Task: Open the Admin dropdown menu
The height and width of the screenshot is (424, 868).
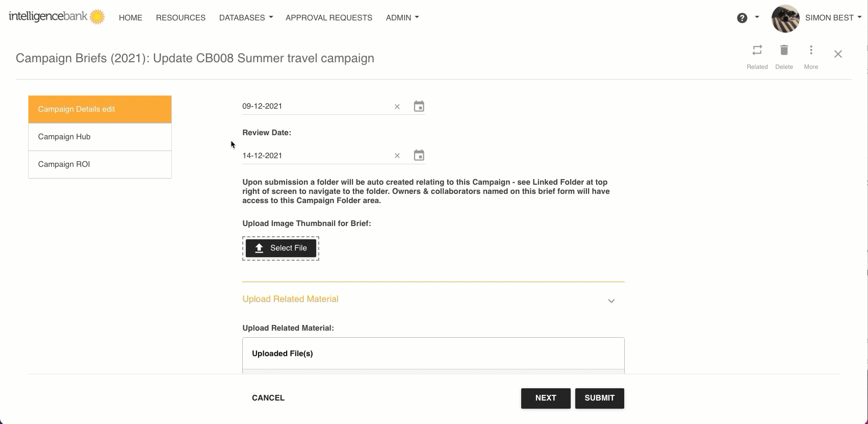Action: coord(402,18)
